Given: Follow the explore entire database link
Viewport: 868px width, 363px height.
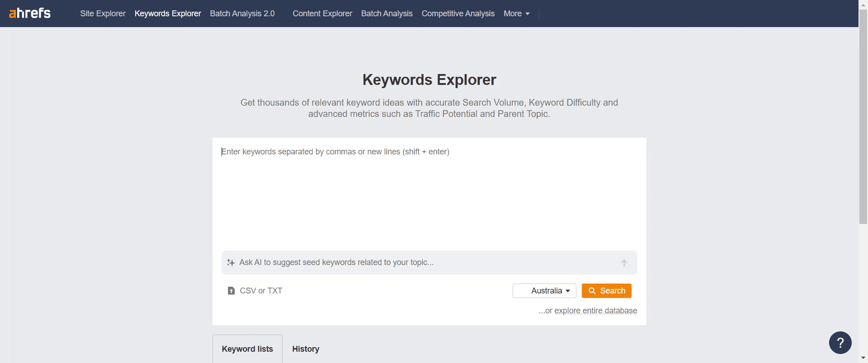Looking at the screenshot, I should pos(595,311).
